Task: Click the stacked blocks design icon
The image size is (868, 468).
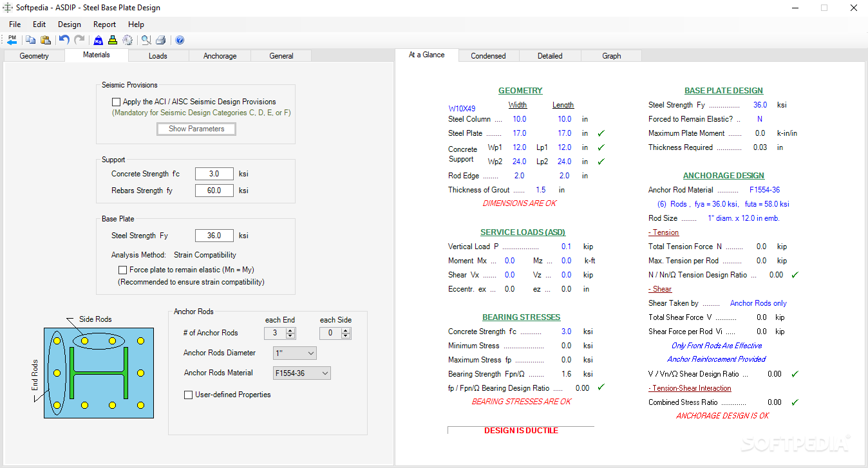Action: click(113, 40)
